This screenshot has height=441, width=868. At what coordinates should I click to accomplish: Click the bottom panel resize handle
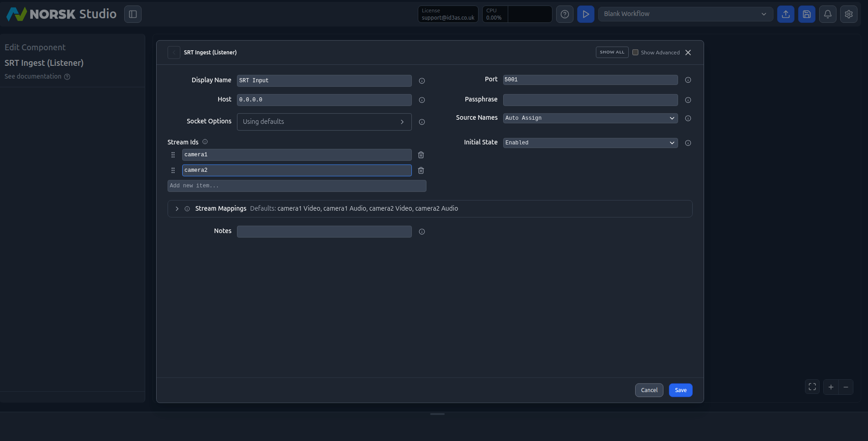tap(437, 414)
